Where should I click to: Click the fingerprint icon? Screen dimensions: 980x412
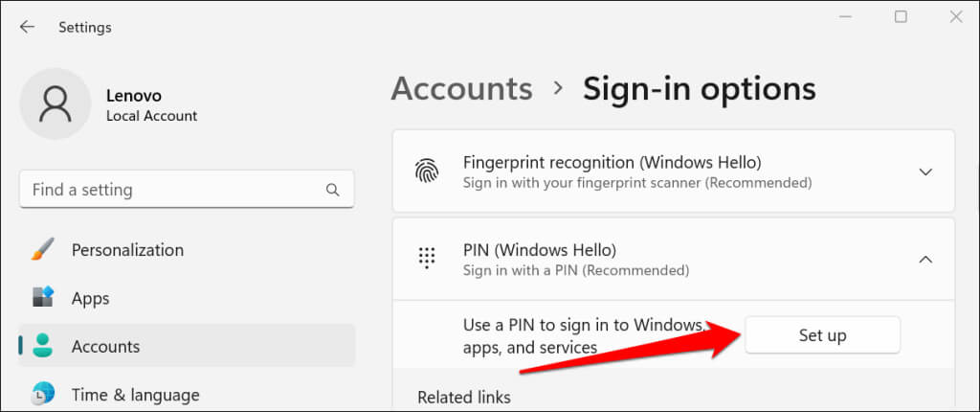(427, 172)
